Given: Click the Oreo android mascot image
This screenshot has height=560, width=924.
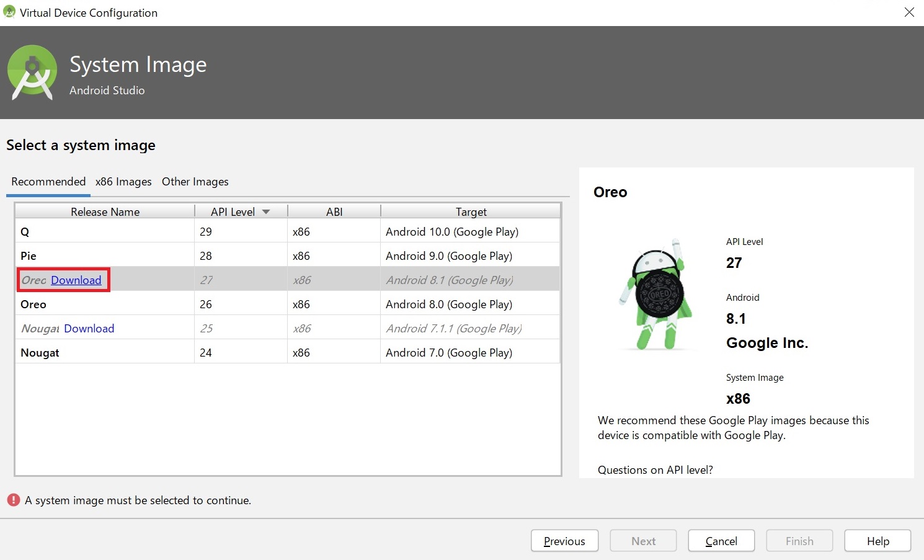Looking at the screenshot, I should click(657, 294).
